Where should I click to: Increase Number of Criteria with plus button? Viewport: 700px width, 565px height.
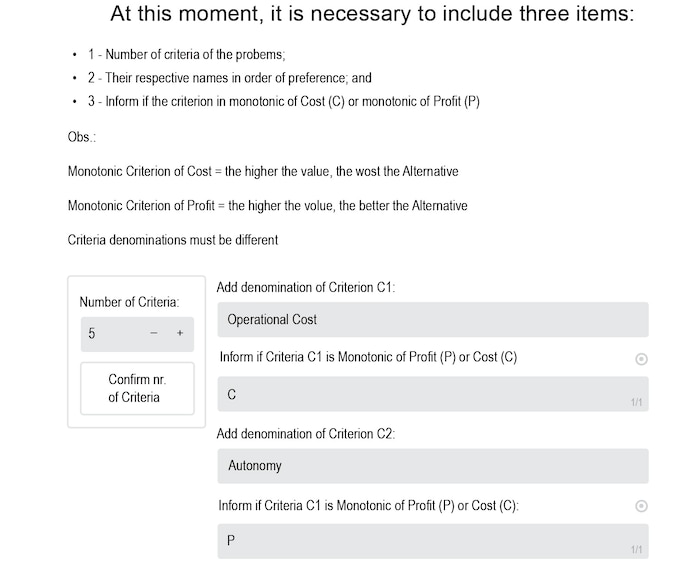pos(180,334)
